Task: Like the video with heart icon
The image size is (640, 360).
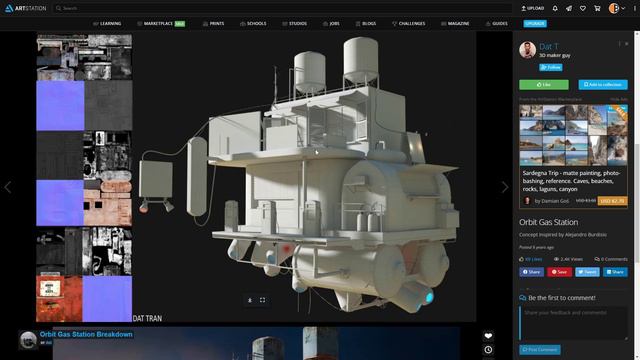Action: point(488,336)
